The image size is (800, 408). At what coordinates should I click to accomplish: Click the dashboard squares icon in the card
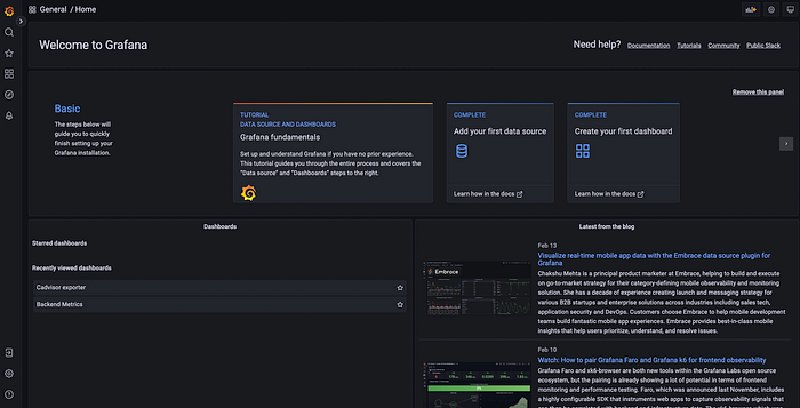(x=583, y=151)
